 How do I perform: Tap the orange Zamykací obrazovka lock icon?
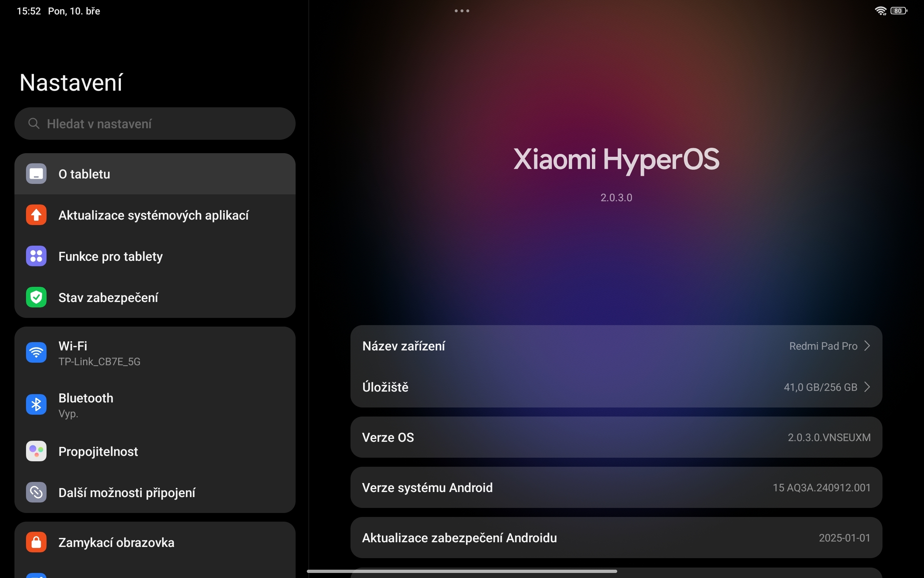(x=36, y=542)
